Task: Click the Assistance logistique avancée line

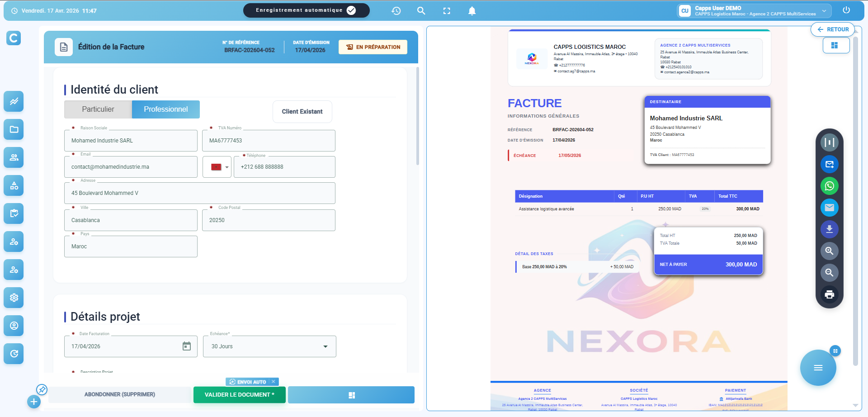Action: [639, 209]
